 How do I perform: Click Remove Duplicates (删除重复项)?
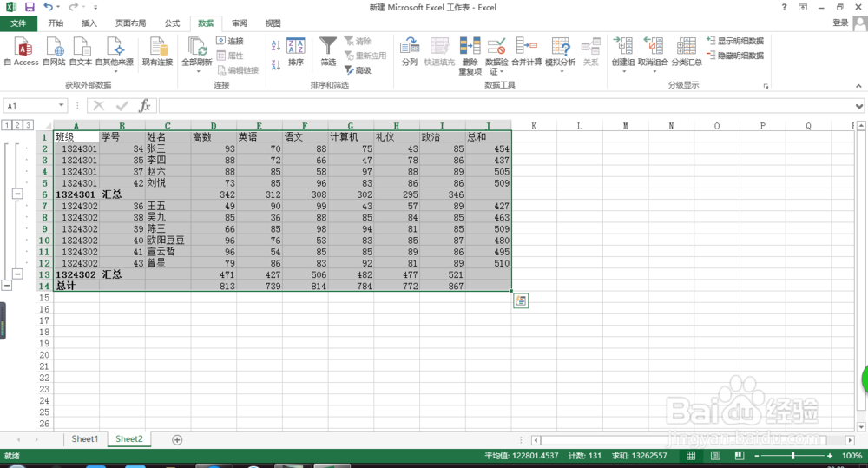[x=470, y=56]
